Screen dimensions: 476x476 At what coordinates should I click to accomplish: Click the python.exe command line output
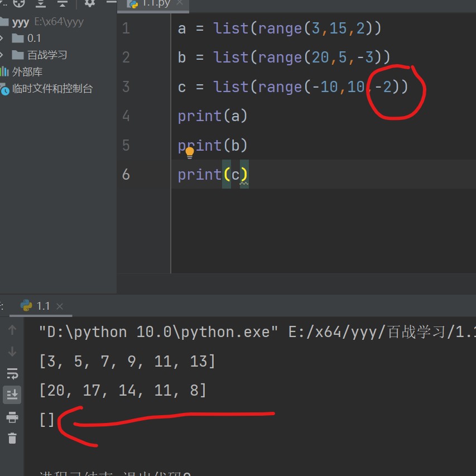(x=257, y=332)
